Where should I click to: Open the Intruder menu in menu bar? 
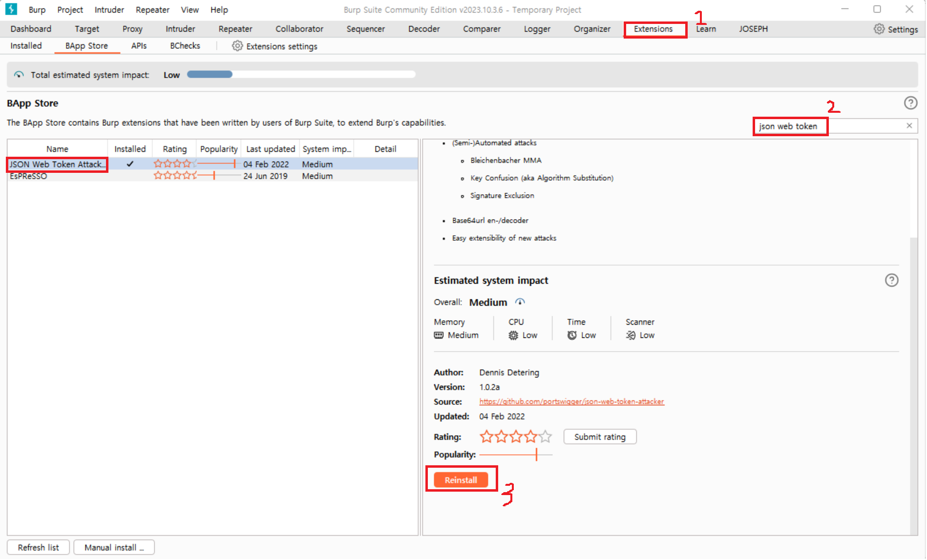pyautogui.click(x=109, y=10)
